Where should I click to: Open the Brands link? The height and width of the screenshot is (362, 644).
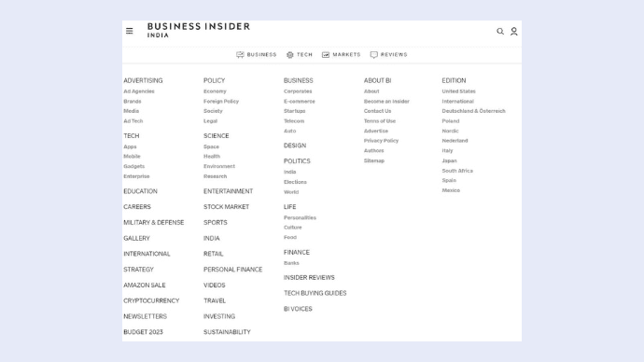133,101
